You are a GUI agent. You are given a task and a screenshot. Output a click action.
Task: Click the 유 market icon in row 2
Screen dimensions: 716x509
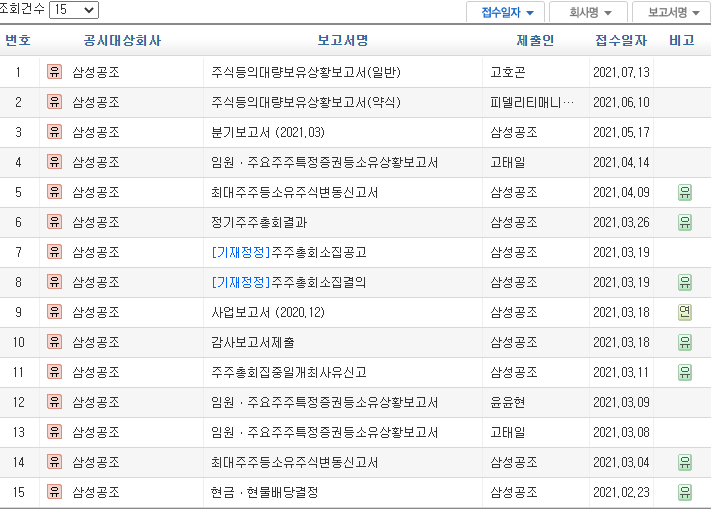pos(54,102)
